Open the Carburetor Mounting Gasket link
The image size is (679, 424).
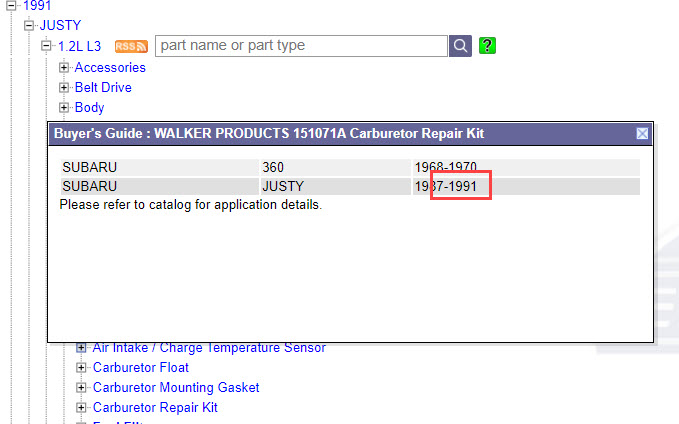pyautogui.click(x=176, y=387)
